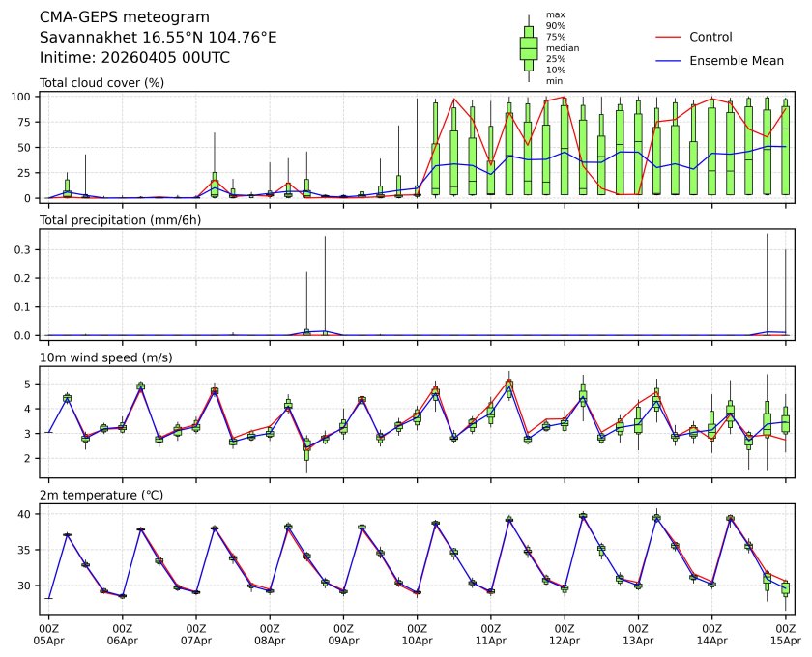Click the 10m wind speed (m/s) panel title
Viewport: 812px width, 657px height.
tap(105, 357)
